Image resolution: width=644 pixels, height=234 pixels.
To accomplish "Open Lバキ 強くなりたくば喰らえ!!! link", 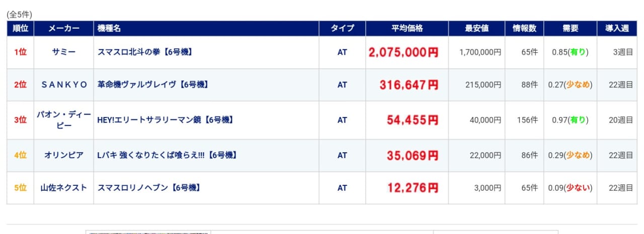I will coord(167,156).
